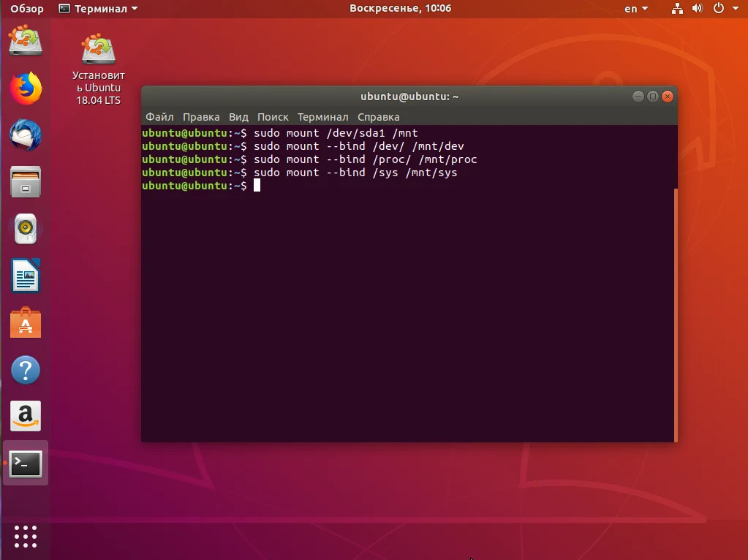Open the Справка menu in terminal
The height and width of the screenshot is (560, 748).
coord(378,117)
